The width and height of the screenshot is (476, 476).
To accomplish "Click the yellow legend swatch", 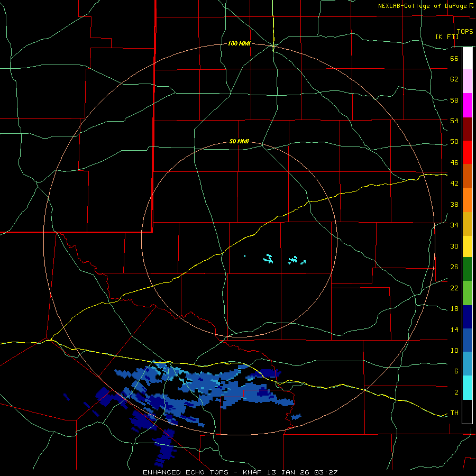I will tap(467, 246).
